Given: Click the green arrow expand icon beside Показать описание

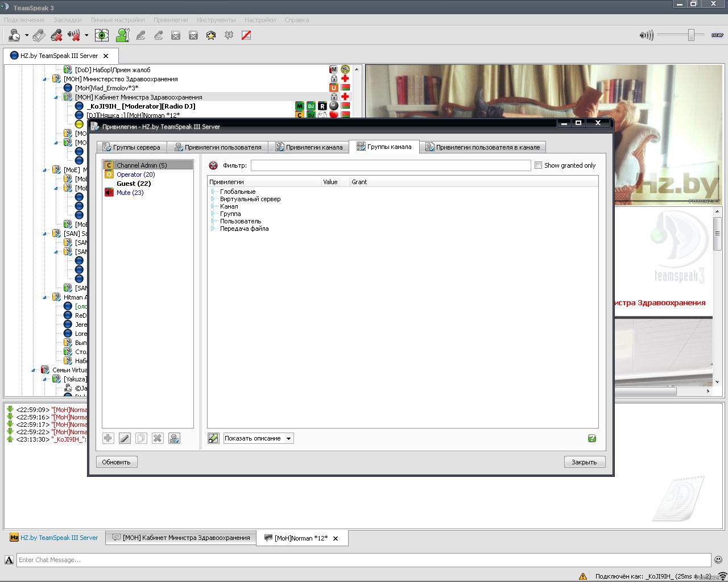Looking at the screenshot, I should pyautogui.click(x=213, y=438).
